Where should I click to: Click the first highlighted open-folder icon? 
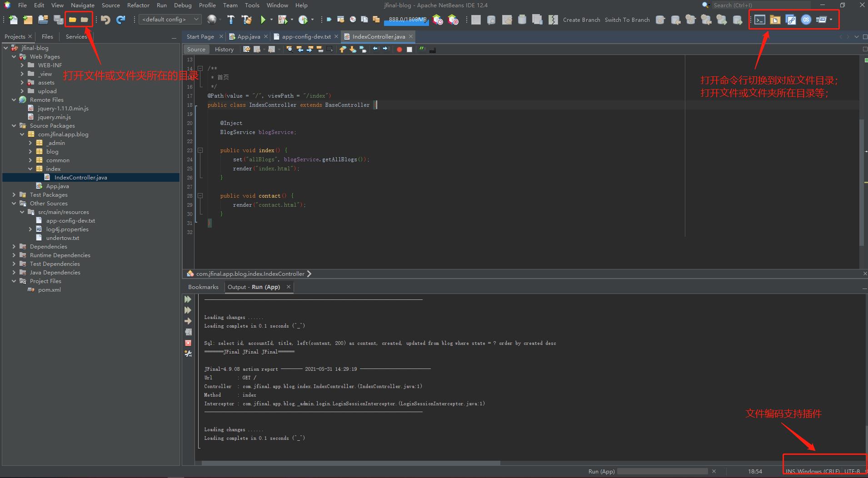tap(72, 20)
